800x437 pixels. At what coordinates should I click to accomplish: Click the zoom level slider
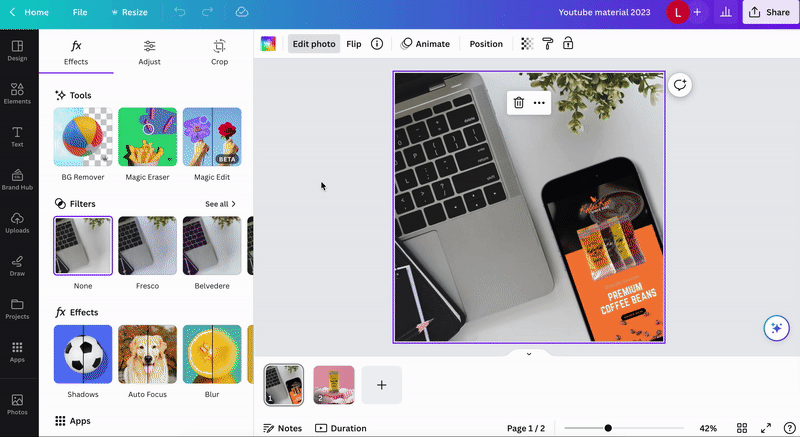[x=608, y=428]
